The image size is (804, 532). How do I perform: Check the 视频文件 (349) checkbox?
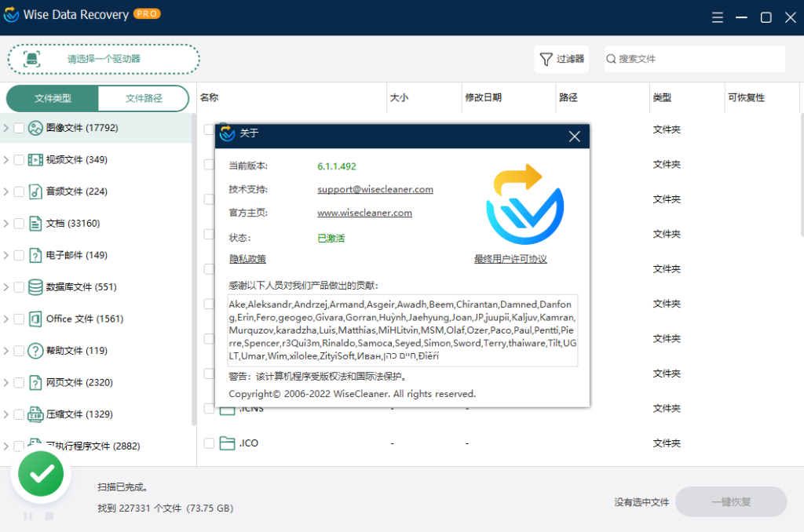(19, 160)
